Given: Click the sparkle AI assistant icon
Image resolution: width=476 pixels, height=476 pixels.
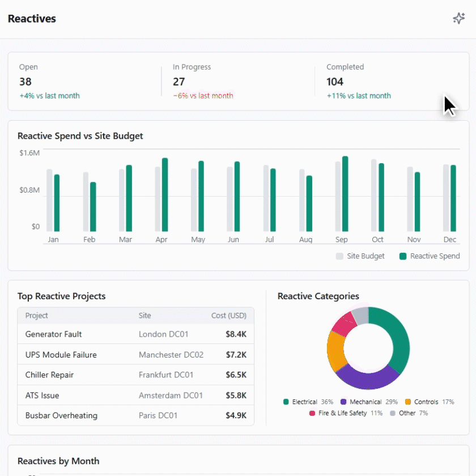Looking at the screenshot, I should [458, 19].
